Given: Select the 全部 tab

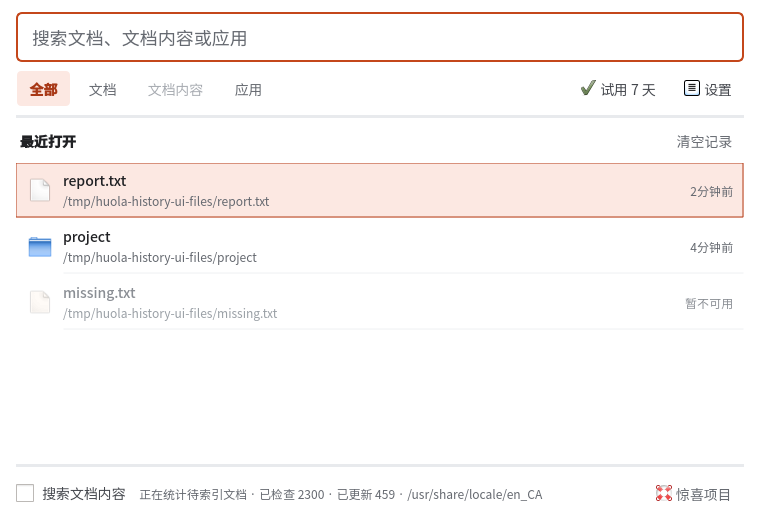Looking at the screenshot, I should tap(44, 89).
